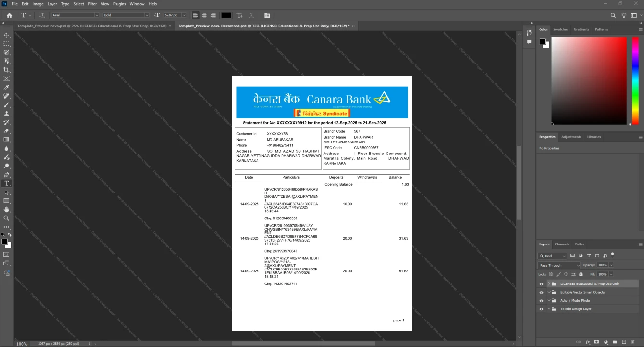Switch to Template_Preview-novo.psd document tab
This screenshot has height=347, width=644.
pos(92,26)
